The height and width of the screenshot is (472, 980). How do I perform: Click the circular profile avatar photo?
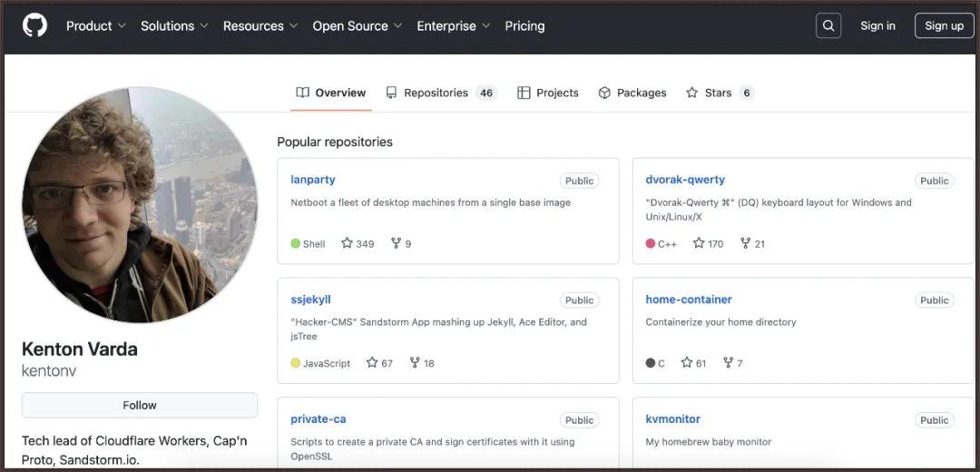(x=140, y=205)
